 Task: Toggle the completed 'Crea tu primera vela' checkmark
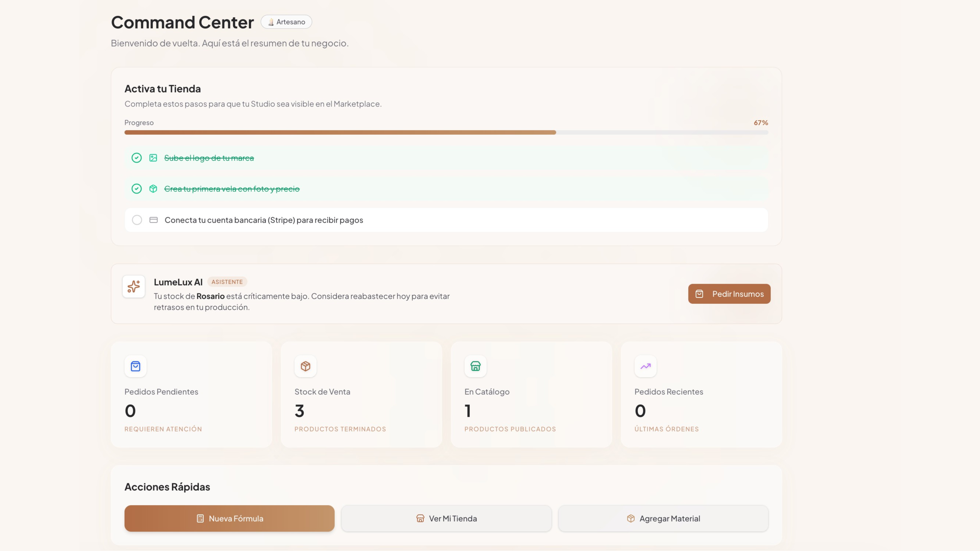[137, 189]
